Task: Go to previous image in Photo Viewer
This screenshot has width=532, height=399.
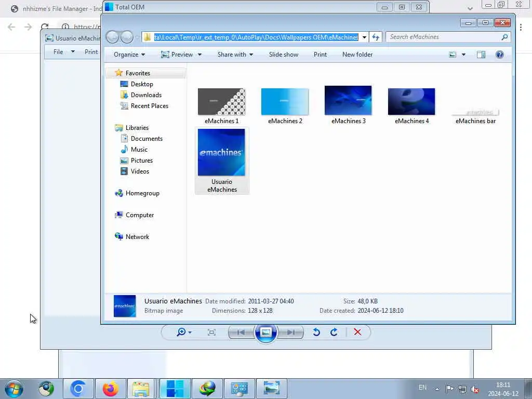Action: 241,332
